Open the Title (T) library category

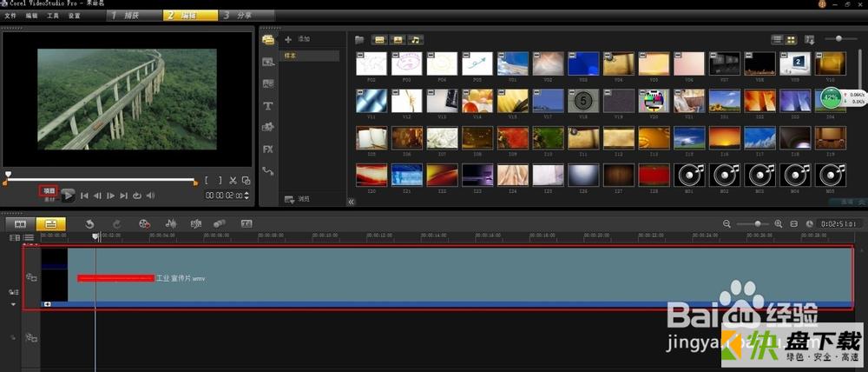coord(268,105)
